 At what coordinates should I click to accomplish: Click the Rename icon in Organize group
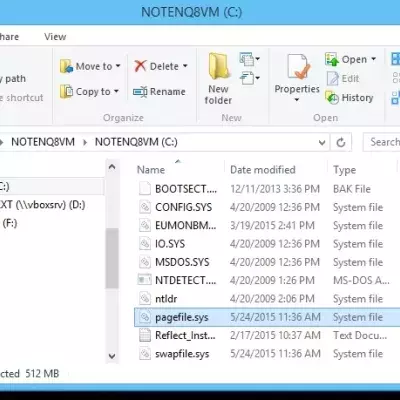(140, 92)
